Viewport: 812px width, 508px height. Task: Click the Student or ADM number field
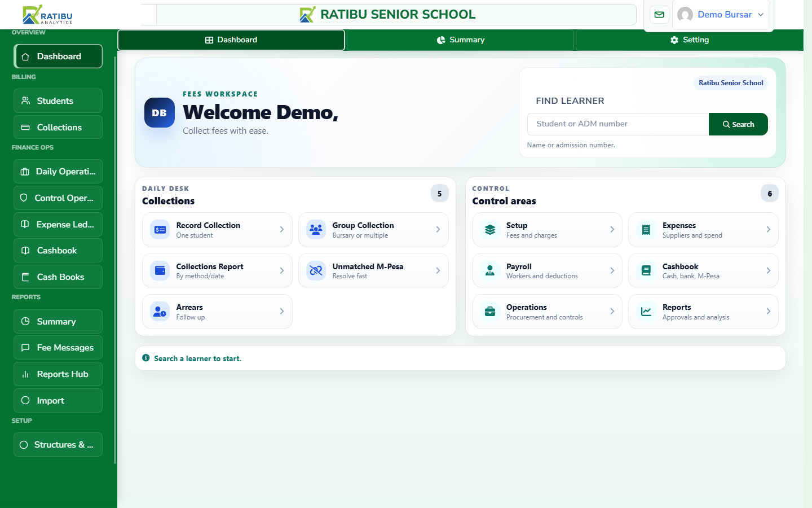click(x=618, y=124)
